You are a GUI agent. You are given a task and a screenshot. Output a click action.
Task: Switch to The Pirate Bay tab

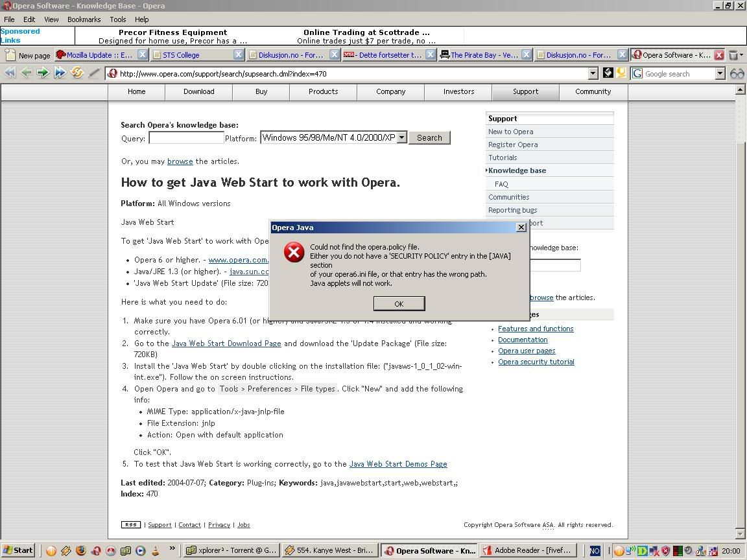click(484, 54)
